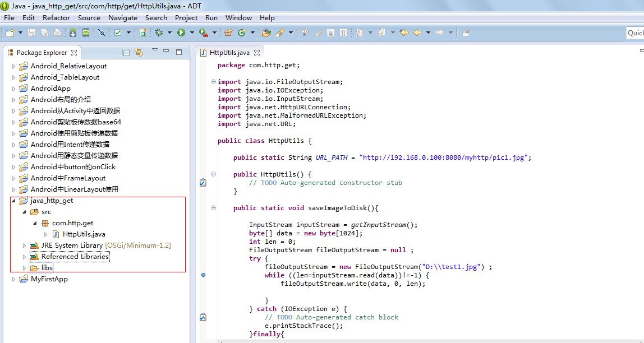Select the libs folder
The width and height of the screenshot is (644, 343).
(47, 268)
